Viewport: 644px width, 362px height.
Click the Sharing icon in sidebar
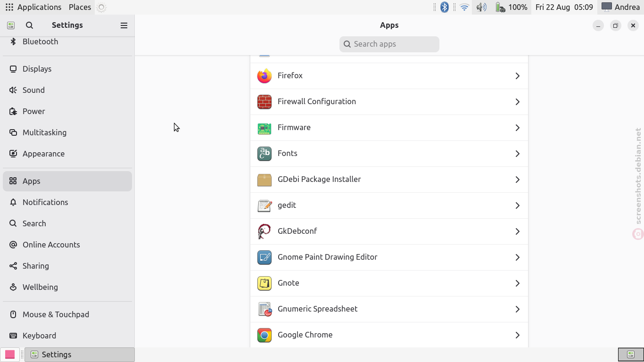[x=13, y=266]
